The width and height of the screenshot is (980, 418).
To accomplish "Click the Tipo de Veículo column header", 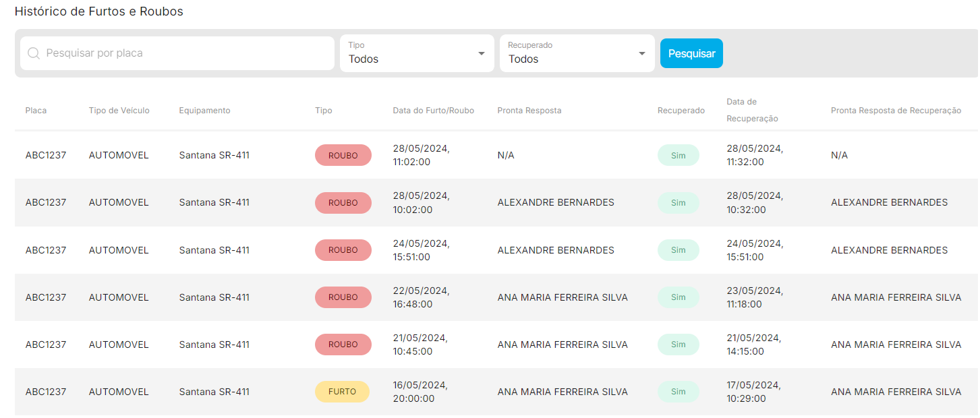I will click(x=119, y=111).
